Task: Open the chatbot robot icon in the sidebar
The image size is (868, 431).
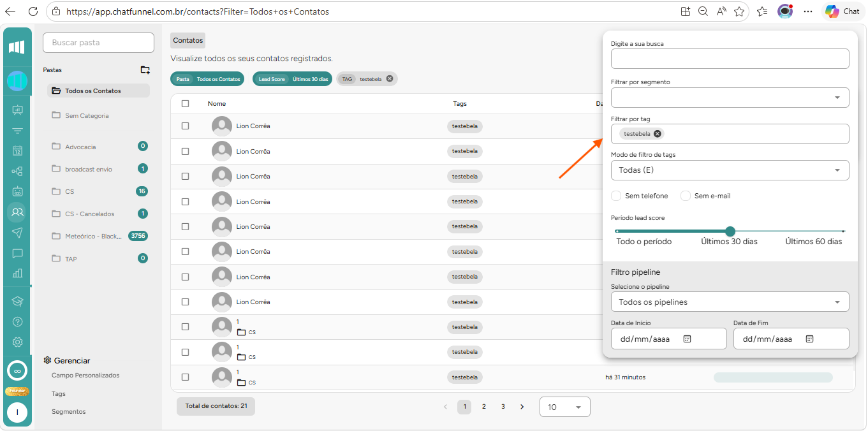Action: pos(17,191)
